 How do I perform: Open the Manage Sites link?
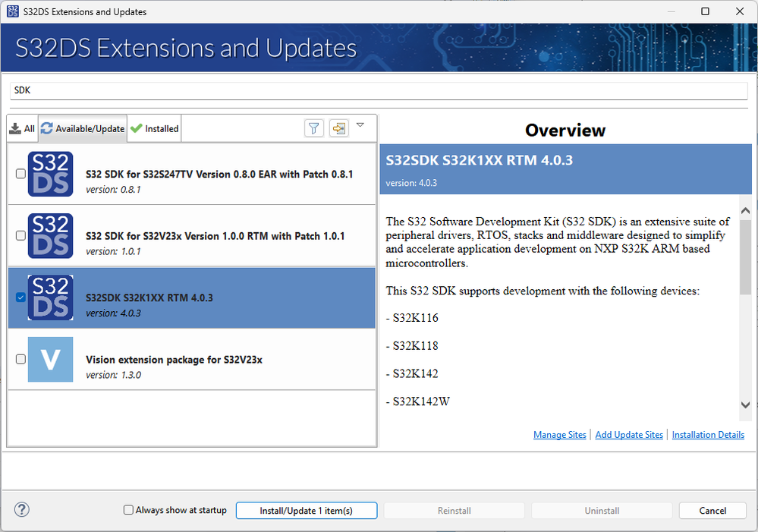pyautogui.click(x=560, y=434)
